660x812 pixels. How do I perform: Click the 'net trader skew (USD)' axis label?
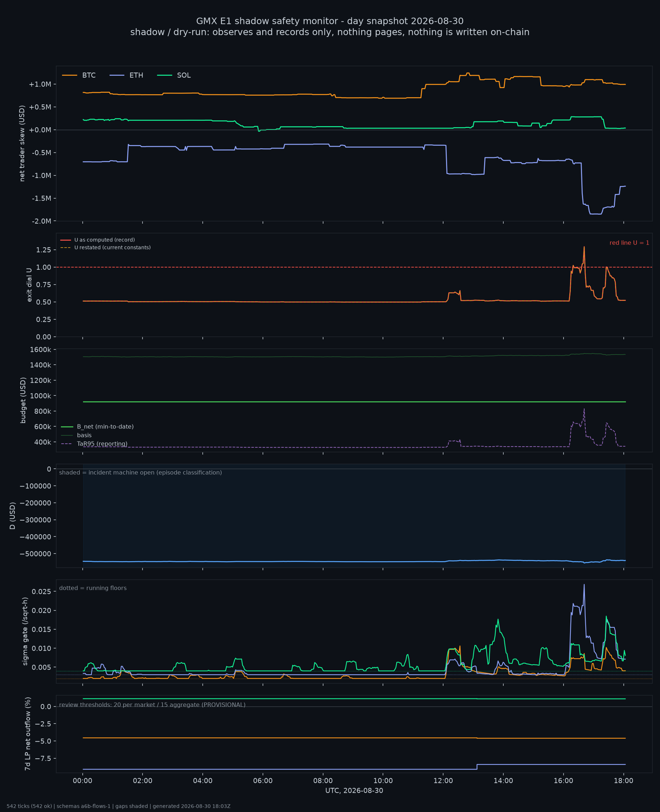pos(22,144)
